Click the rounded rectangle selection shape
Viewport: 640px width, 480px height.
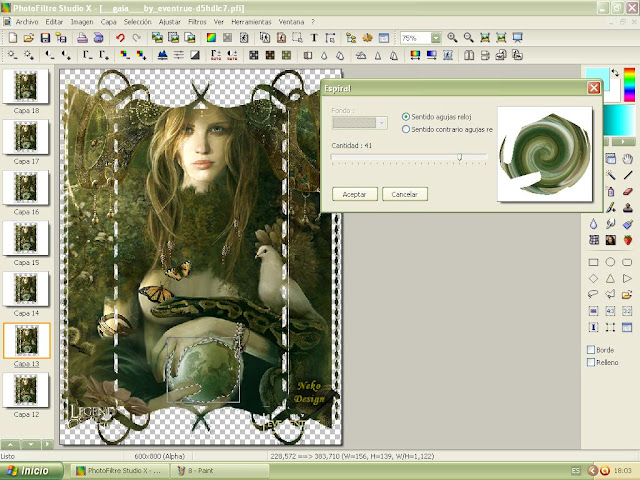point(627,262)
